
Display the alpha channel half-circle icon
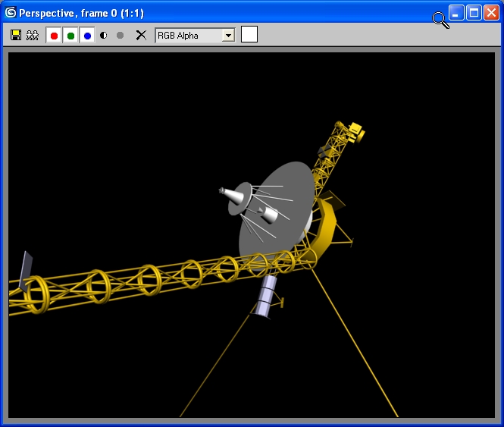[x=104, y=35]
